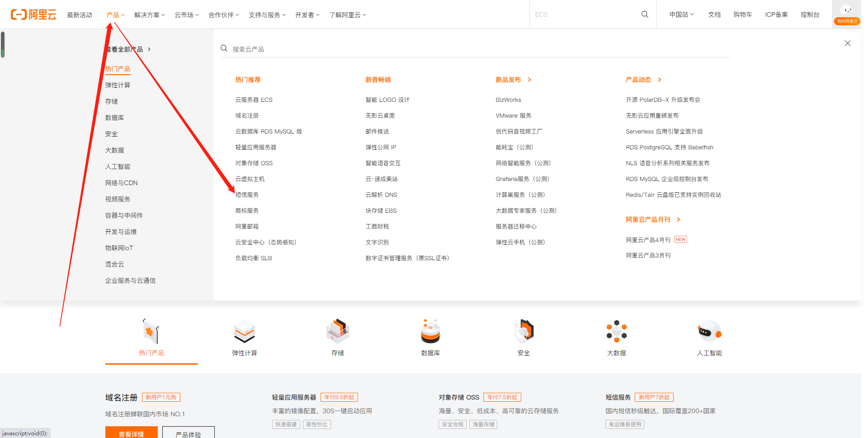The image size is (868, 438).
Task: Focus the ECS header search field
Action: coord(585,14)
